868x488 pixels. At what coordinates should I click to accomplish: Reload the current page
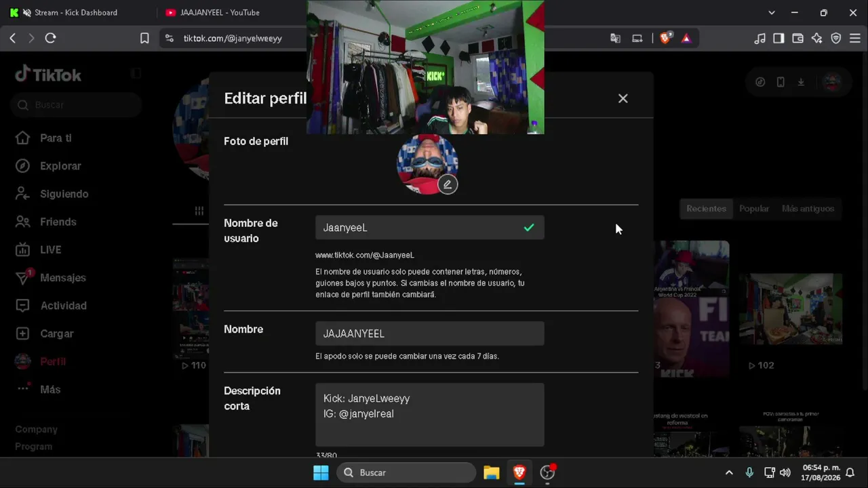coord(50,39)
